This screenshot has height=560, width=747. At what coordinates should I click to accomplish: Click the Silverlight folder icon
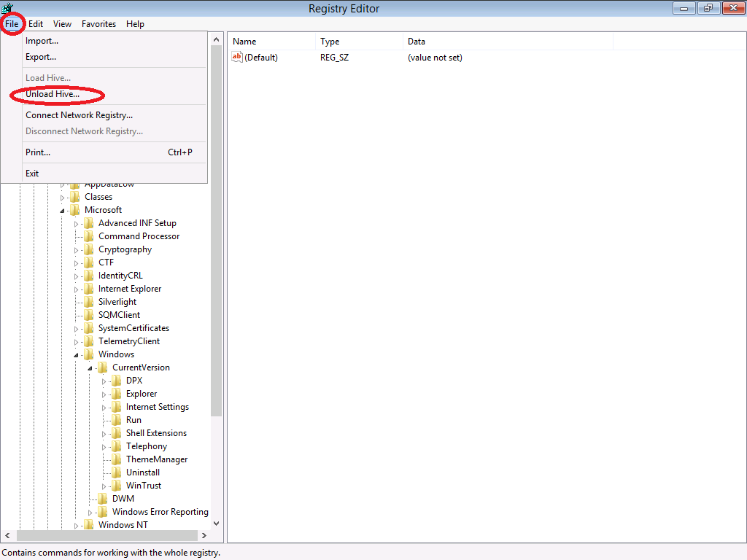point(89,302)
